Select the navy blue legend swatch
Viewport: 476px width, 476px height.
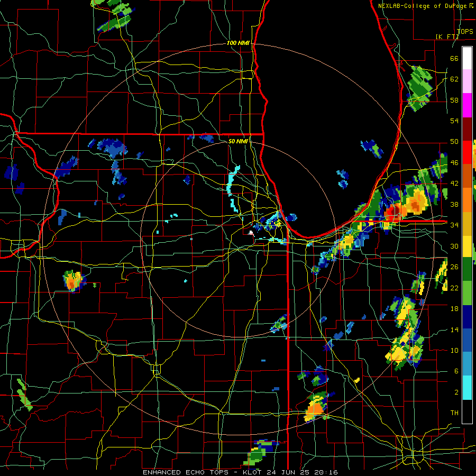[467, 317]
